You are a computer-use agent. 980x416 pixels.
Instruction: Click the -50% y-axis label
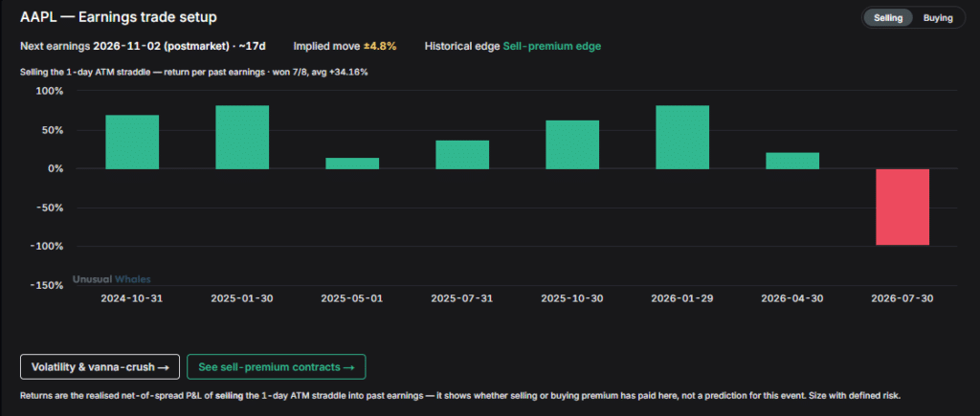click(50, 208)
